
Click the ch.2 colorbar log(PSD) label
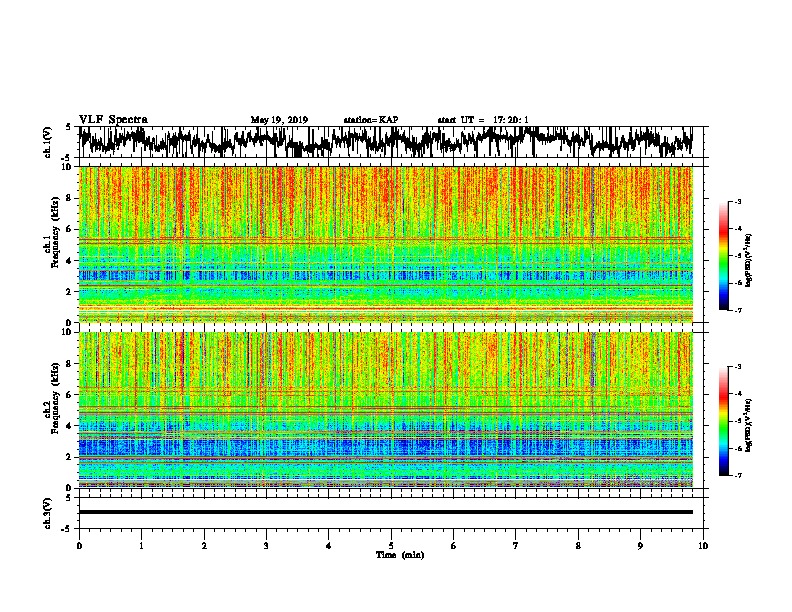(749, 426)
